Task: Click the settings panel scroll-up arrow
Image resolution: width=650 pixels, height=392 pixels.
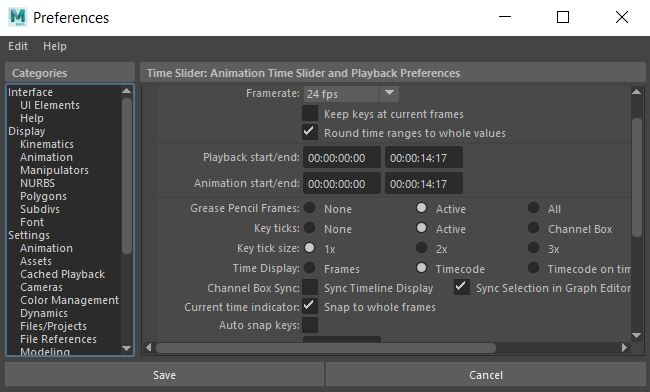Action: [637, 92]
